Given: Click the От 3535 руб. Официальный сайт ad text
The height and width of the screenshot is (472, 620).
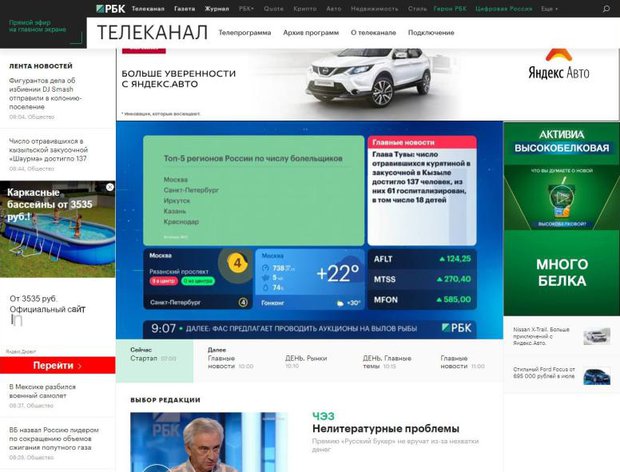Looking at the screenshot, I should point(47,304).
